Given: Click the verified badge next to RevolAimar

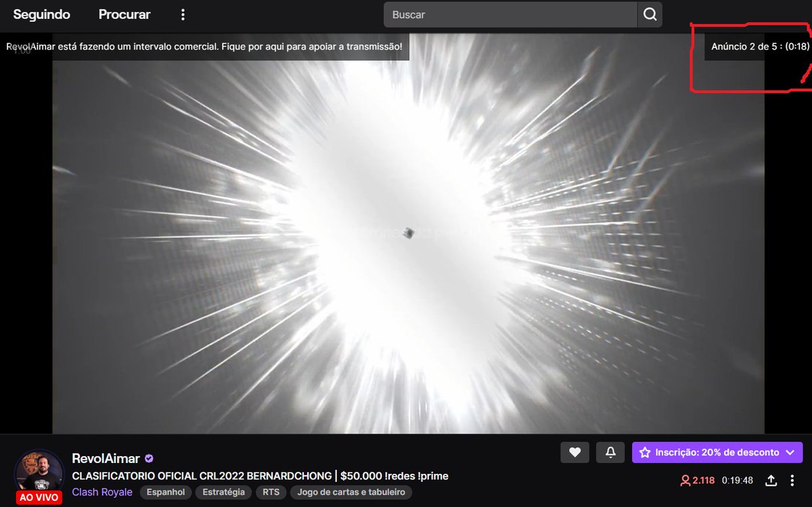Looking at the screenshot, I should point(150,459).
